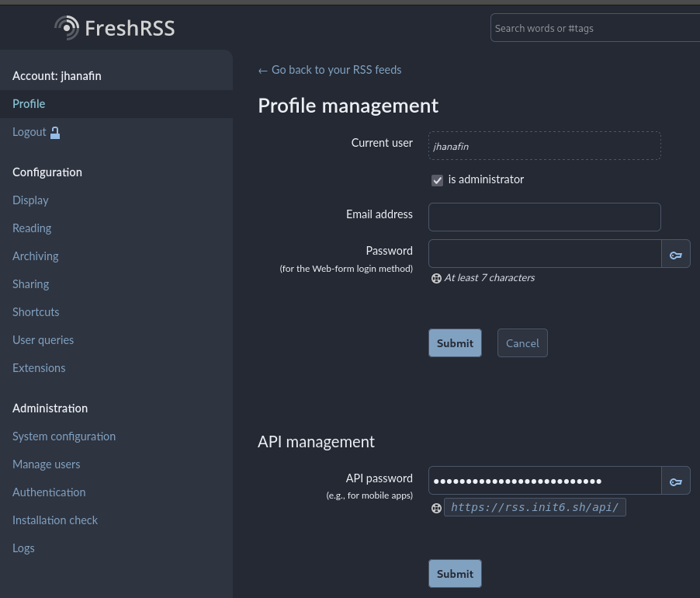The image size is (700, 598).
Task: Submit the profile changes
Action: (x=455, y=342)
